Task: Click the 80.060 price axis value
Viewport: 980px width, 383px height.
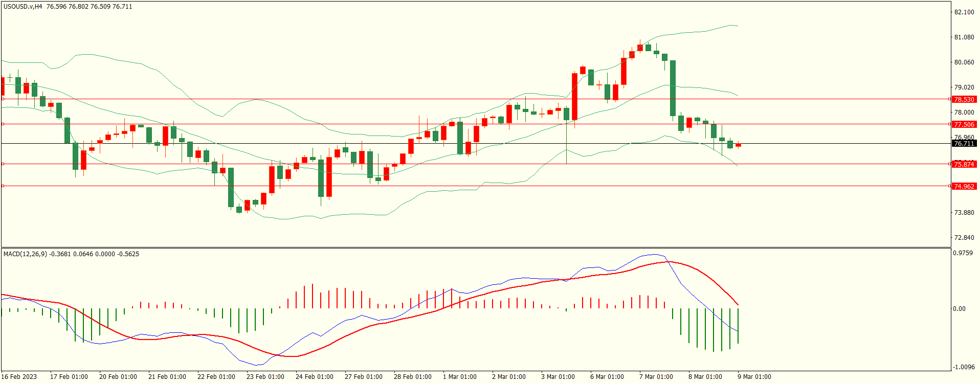Action: point(964,62)
